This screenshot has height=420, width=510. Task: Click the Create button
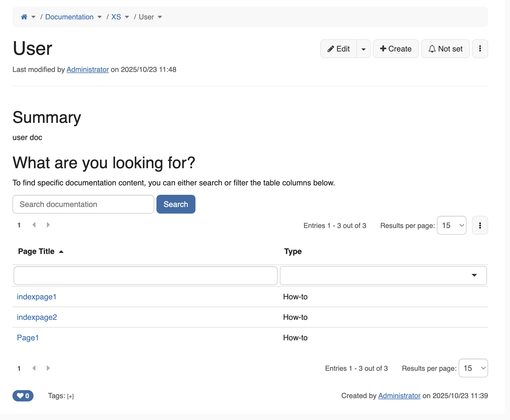click(x=396, y=49)
